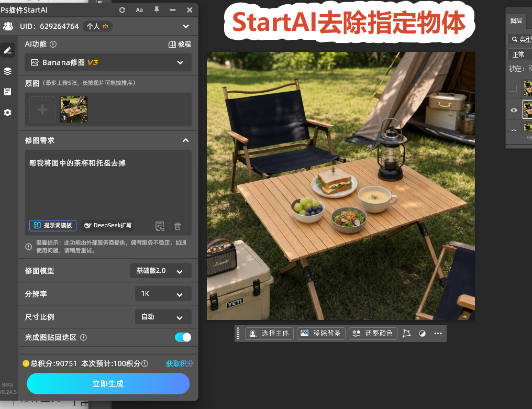The image size is (532, 409).
Task: Close the StartAI plugin panel
Action: pyautogui.click(x=190, y=10)
